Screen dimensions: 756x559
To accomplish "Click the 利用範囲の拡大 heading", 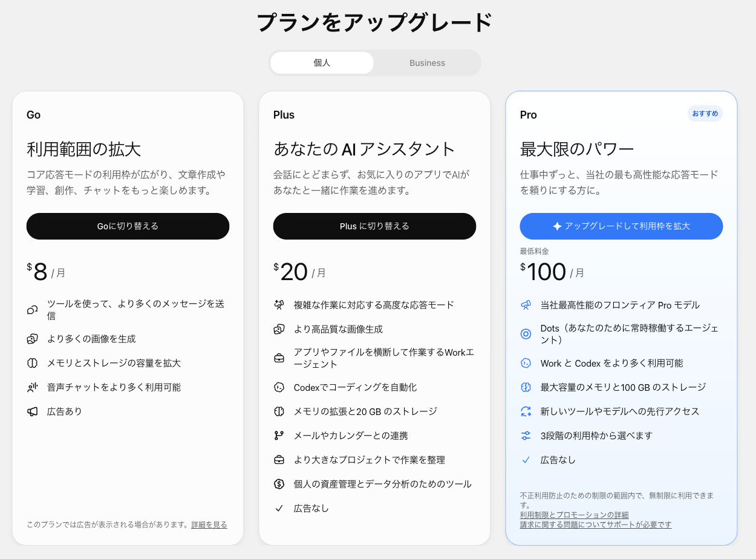I will [x=84, y=149].
